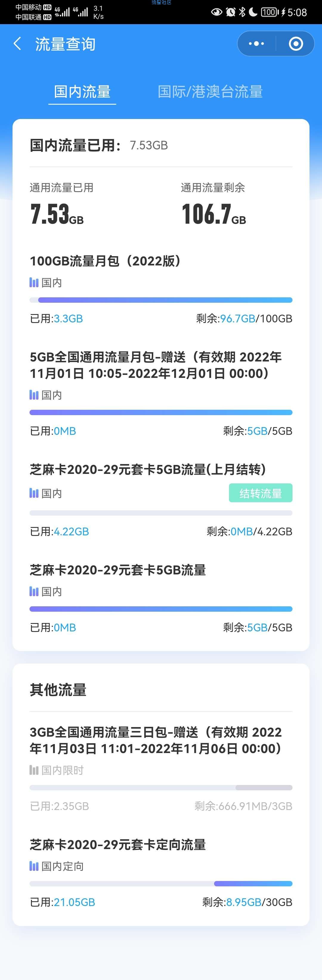Click the 定向流量 30GB progress bar
The image size is (322, 980).
point(161,884)
